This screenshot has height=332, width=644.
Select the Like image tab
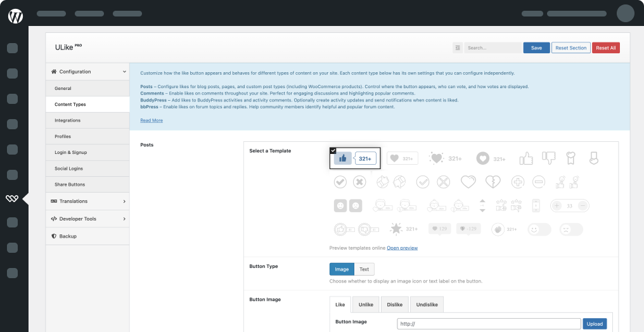click(x=340, y=305)
